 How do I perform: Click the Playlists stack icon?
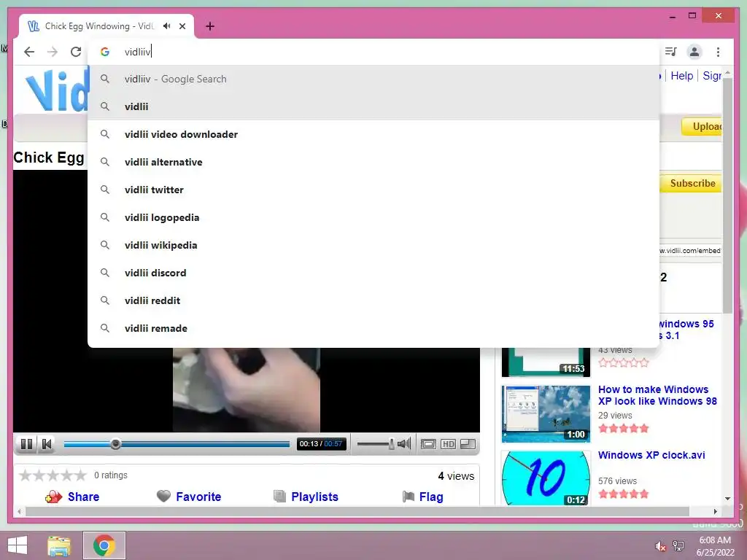pos(279,496)
